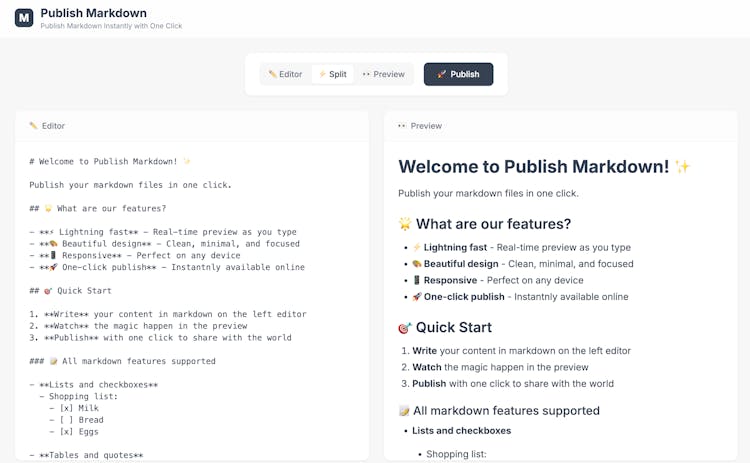Click '**Tables and quotes**' editor line
The image size is (750, 463).
point(86,455)
